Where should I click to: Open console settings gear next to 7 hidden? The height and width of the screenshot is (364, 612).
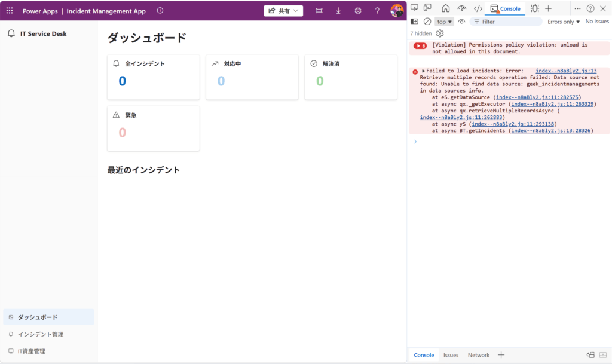(x=440, y=33)
